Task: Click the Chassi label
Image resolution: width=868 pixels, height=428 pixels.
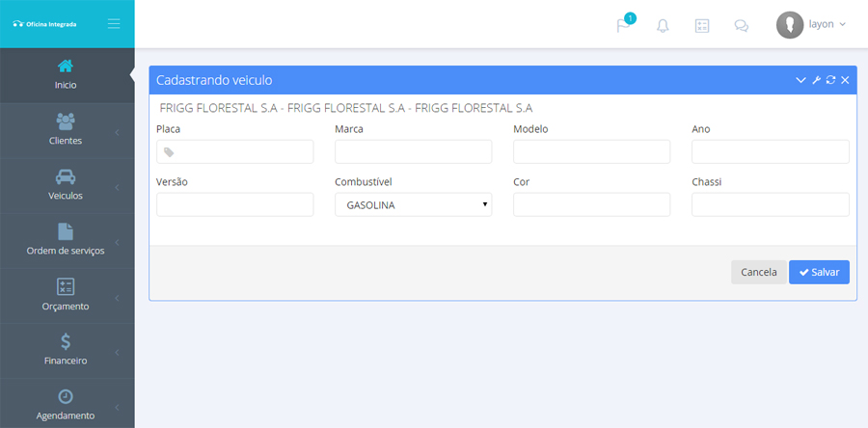Action: click(x=706, y=182)
